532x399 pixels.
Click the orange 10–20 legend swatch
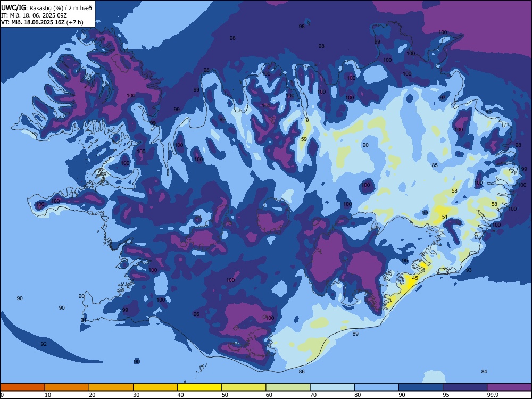(x=67, y=387)
